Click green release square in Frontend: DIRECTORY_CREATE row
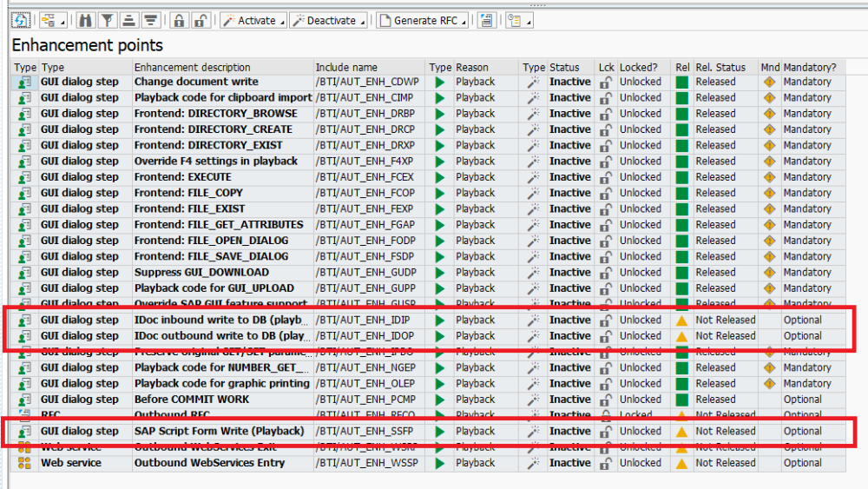The width and height of the screenshot is (868, 489). [x=682, y=129]
